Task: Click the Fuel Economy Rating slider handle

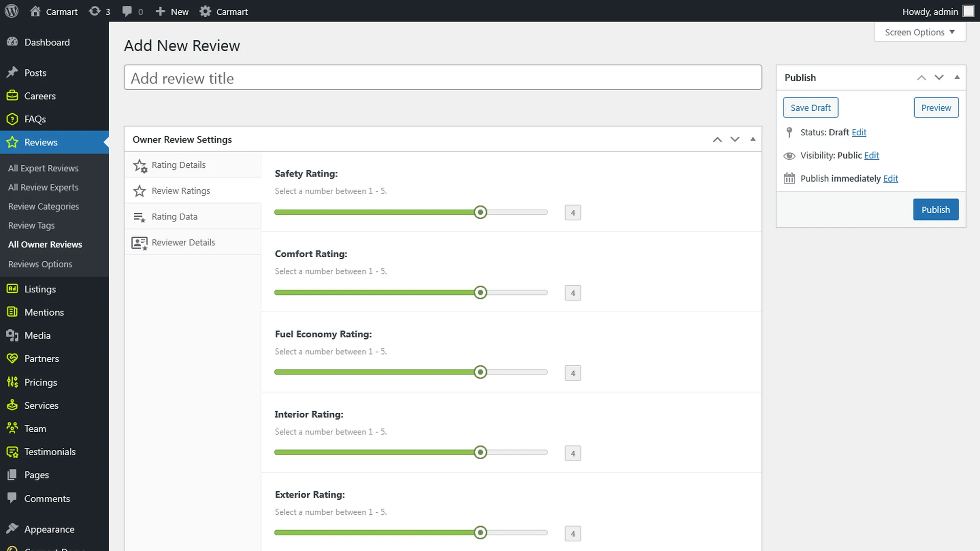Action: pos(480,372)
